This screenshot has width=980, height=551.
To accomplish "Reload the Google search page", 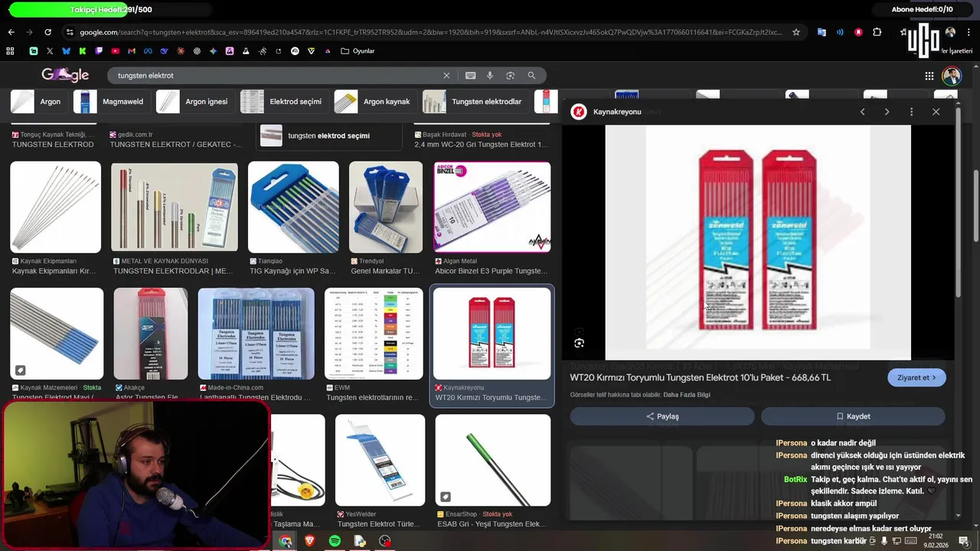I will point(47,32).
